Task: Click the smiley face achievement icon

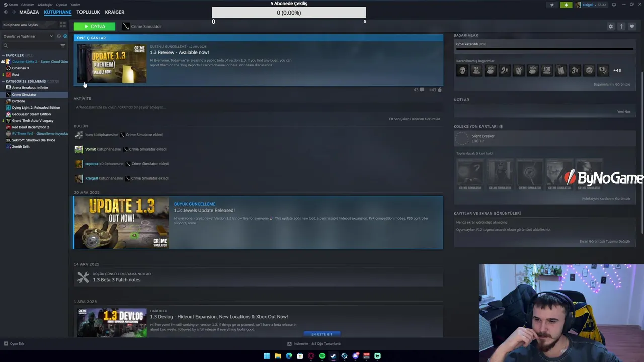Action: [589, 70]
